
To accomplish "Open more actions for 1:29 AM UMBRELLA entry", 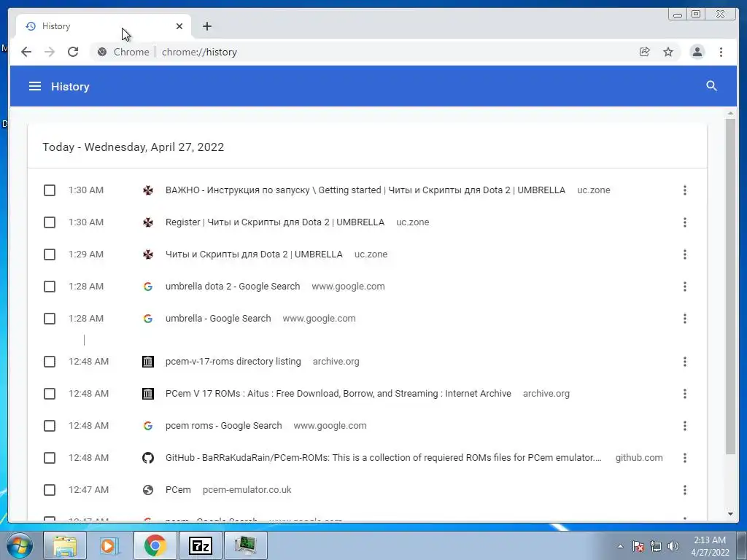I will [x=684, y=254].
